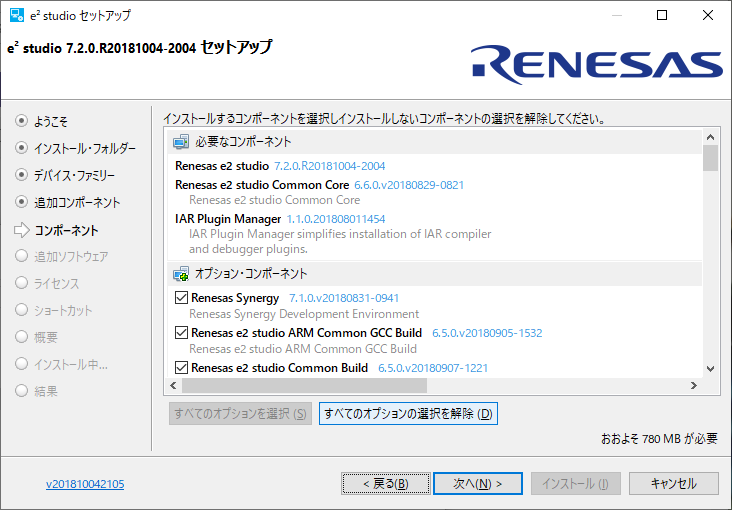Click Renesas e2 studio Common Core entry

click(x=262, y=185)
